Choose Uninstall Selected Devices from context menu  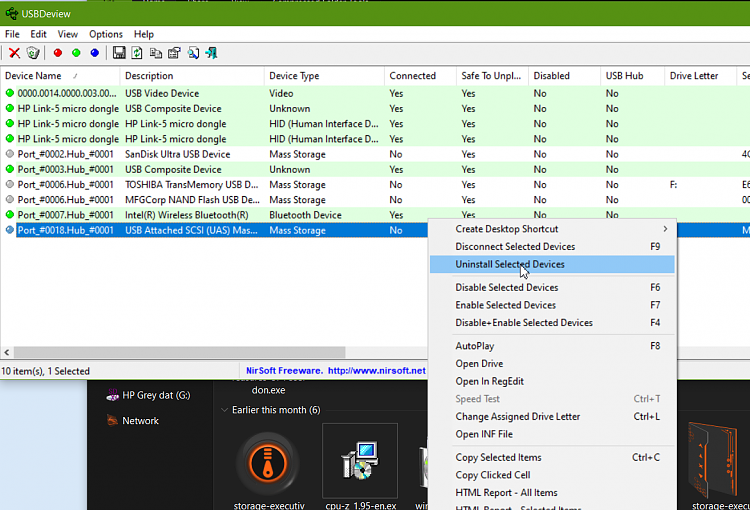pyautogui.click(x=510, y=265)
